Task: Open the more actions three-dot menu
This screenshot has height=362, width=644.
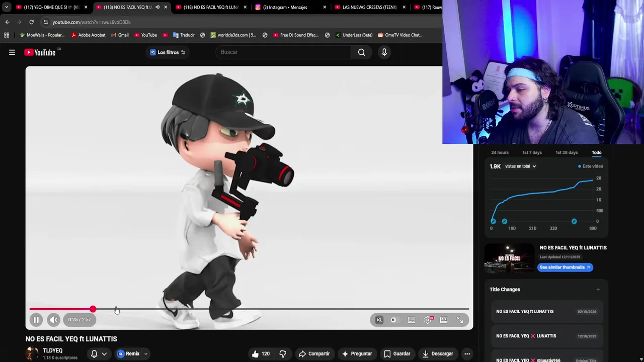Action: [467, 354]
